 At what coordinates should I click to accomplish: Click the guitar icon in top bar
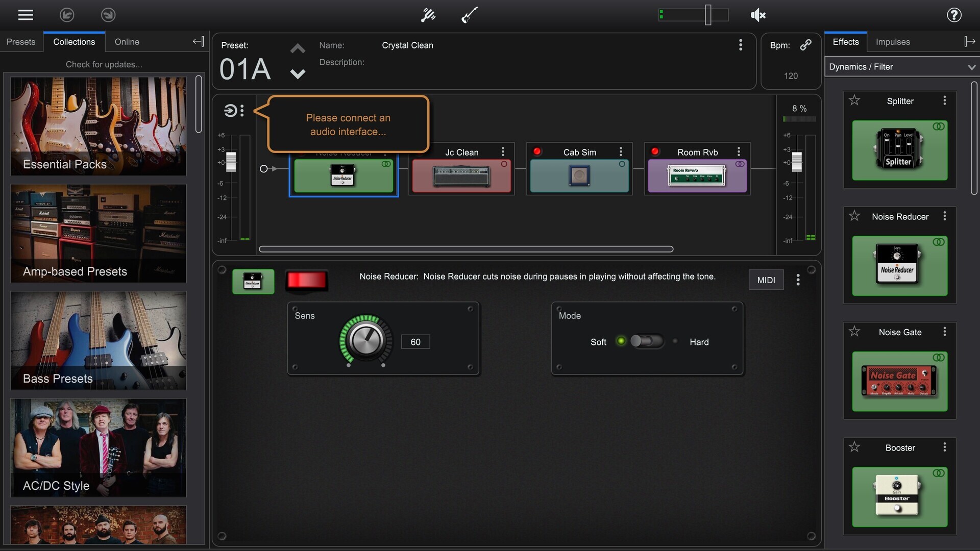point(470,15)
